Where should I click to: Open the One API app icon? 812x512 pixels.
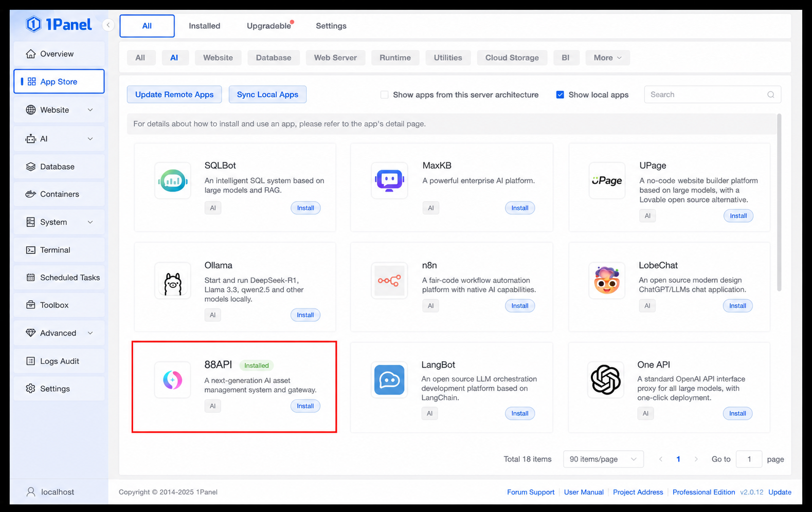tap(606, 380)
